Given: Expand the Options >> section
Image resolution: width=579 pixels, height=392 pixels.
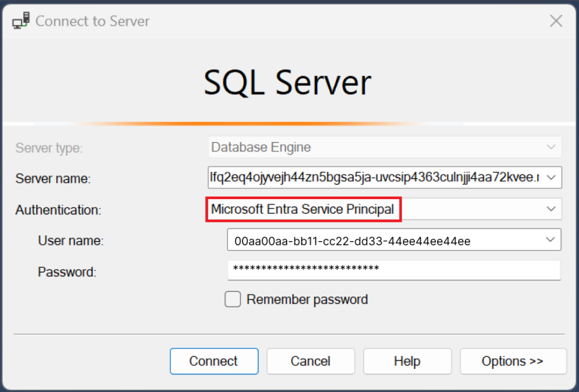Looking at the screenshot, I should [513, 361].
